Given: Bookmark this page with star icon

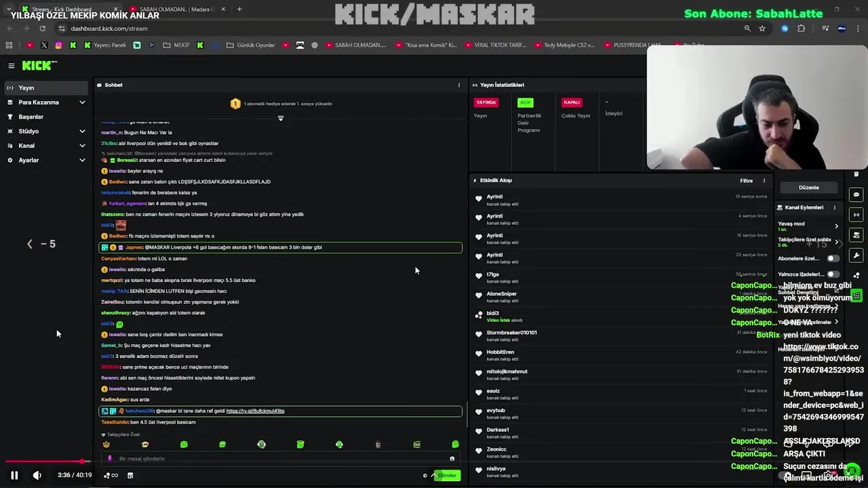Looking at the screenshot, I should (762, 28).
